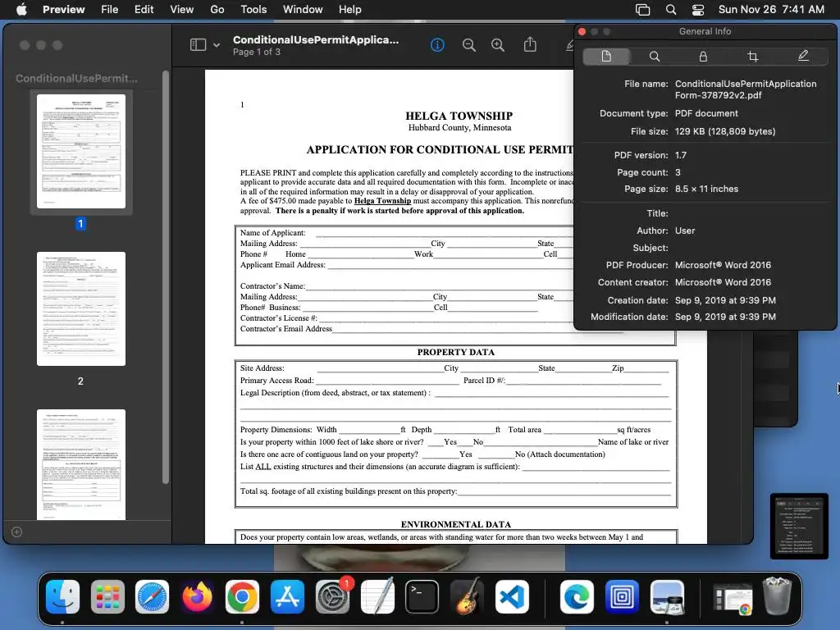
Task: Zoom in using the magnifier plus icon
Action: pos(498,45)
